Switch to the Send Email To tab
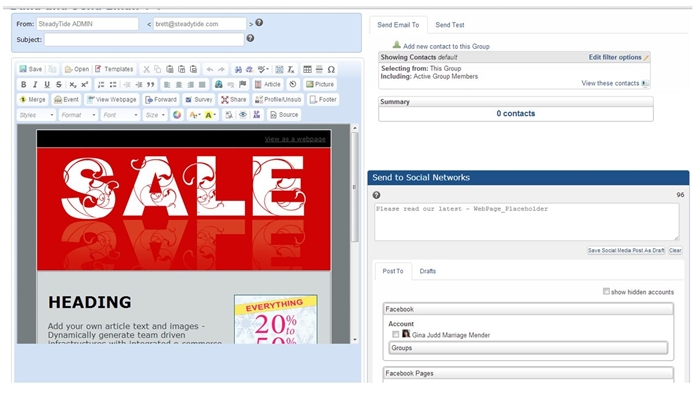Screen dimensions: 700x394 tap(398, 25)
